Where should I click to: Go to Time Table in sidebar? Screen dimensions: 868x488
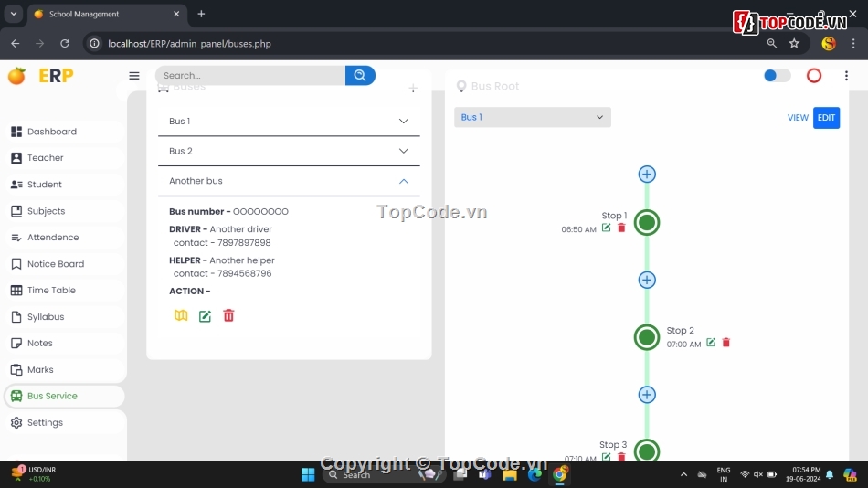[51, 291]
